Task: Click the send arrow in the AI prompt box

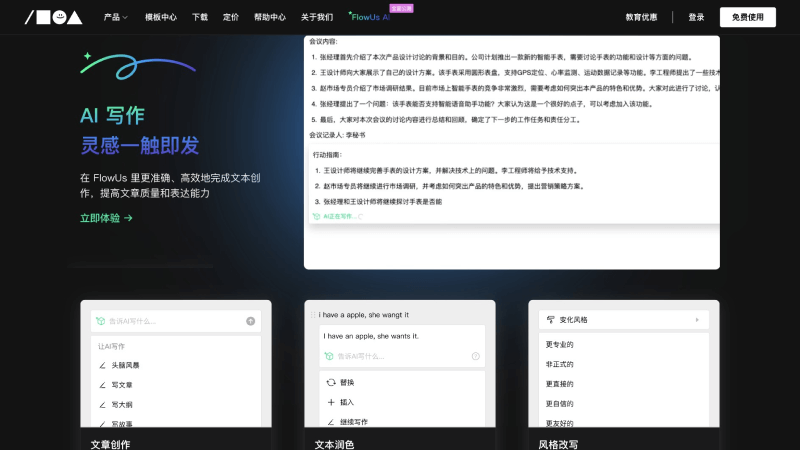Action: click(250, 321)
